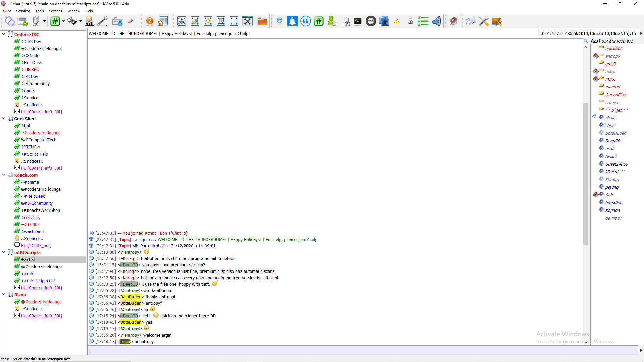Click the crossed-out shield icon
This screenshot has height=362, width=644.
pyautogui.click(x=453, y=21)
